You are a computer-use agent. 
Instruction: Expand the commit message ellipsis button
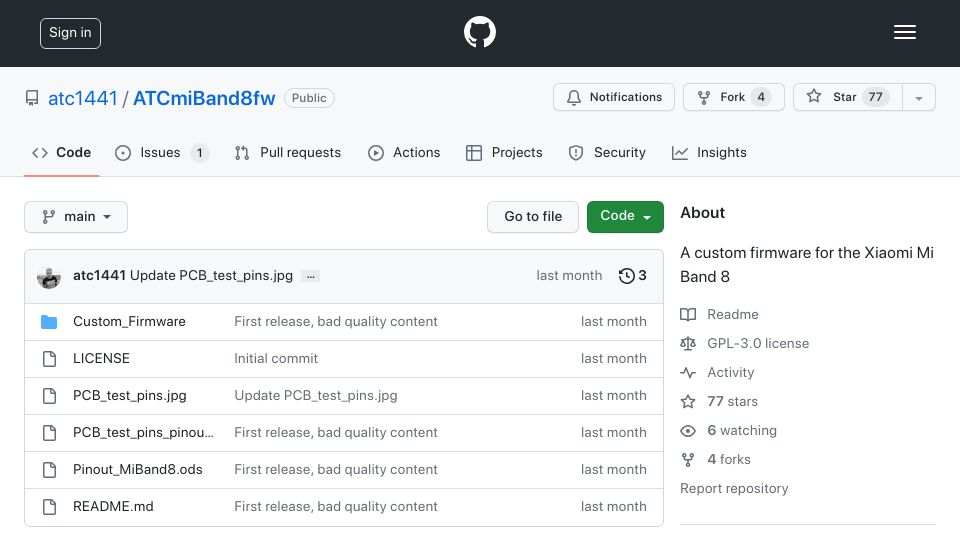coord(311,277)
